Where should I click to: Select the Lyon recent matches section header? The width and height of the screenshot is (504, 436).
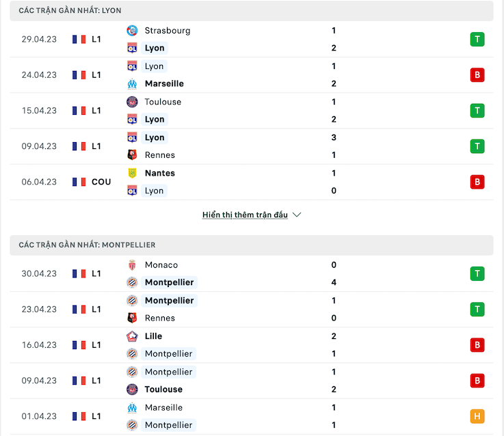click(x=252, y=11)
